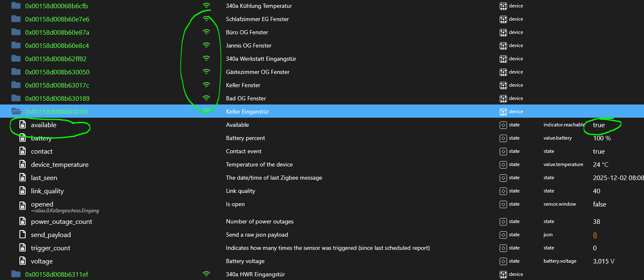Expand the Gästezimmer OG Fenster folder icon

[x=16, y=72]
